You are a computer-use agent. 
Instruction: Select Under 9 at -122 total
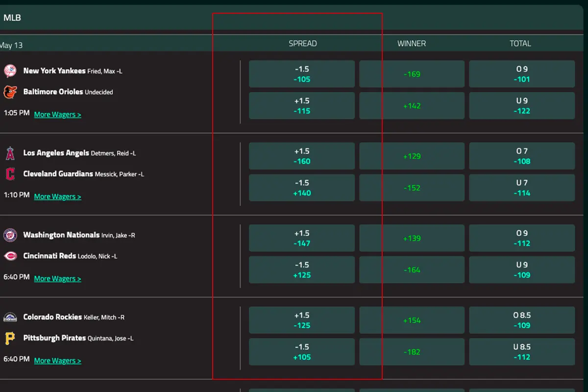point(522,106)
